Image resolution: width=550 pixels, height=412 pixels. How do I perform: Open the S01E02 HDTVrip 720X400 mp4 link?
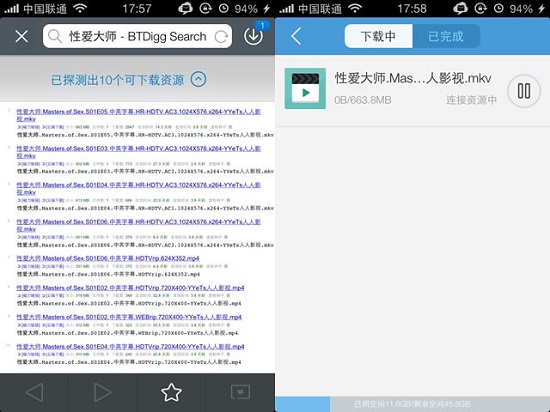click(130, 288)
